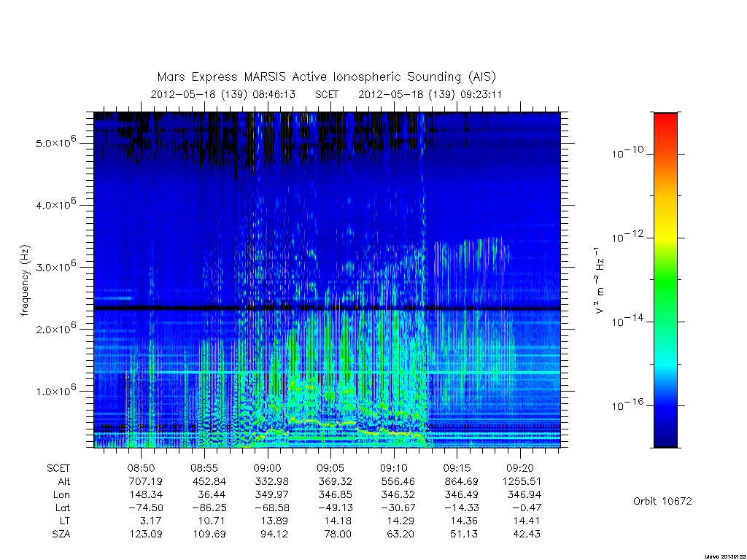Viewport: 747px width, 560px height.
Task: Click the SZA value 51.13
Action: point(465,534)
